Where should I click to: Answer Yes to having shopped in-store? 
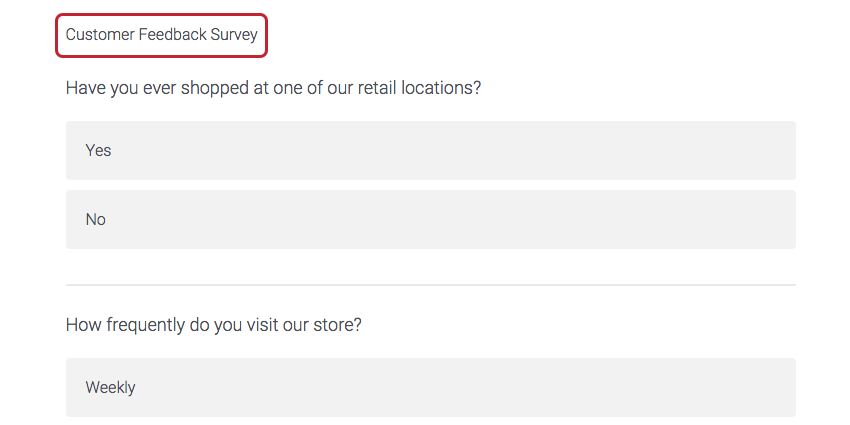tap(430, 151)
